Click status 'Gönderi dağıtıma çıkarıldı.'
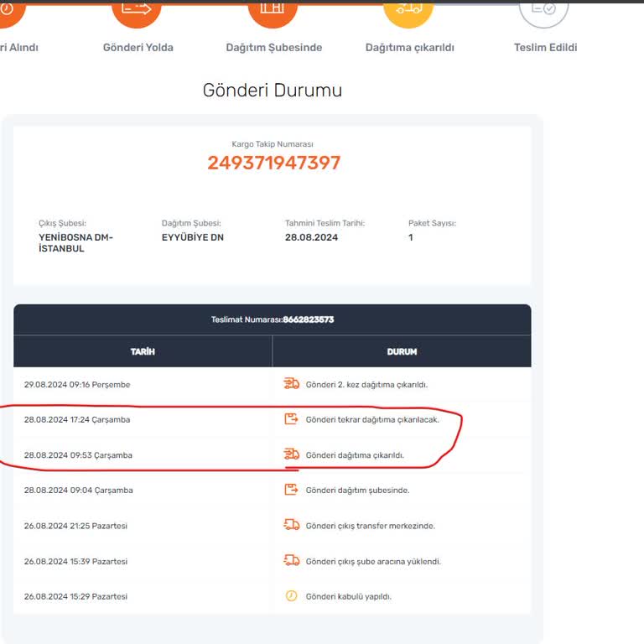Screen dimensions: 644x644 click(355, 455)
